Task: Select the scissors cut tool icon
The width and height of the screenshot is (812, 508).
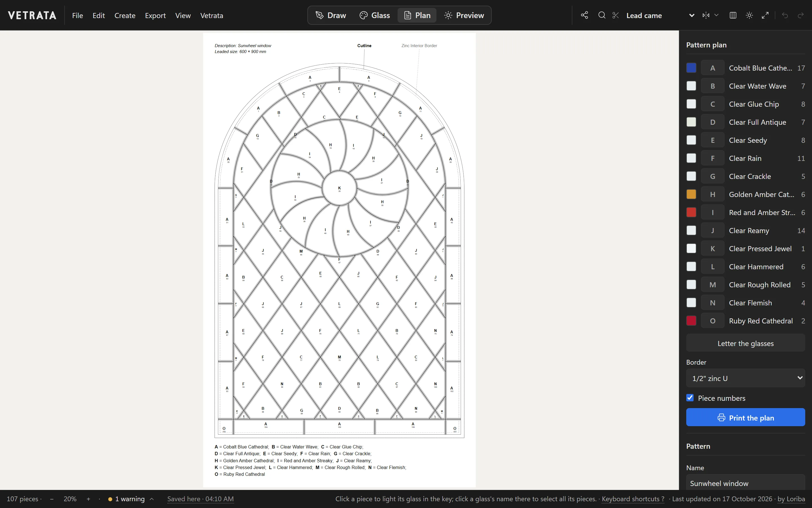Action: (x=615, y=15)
